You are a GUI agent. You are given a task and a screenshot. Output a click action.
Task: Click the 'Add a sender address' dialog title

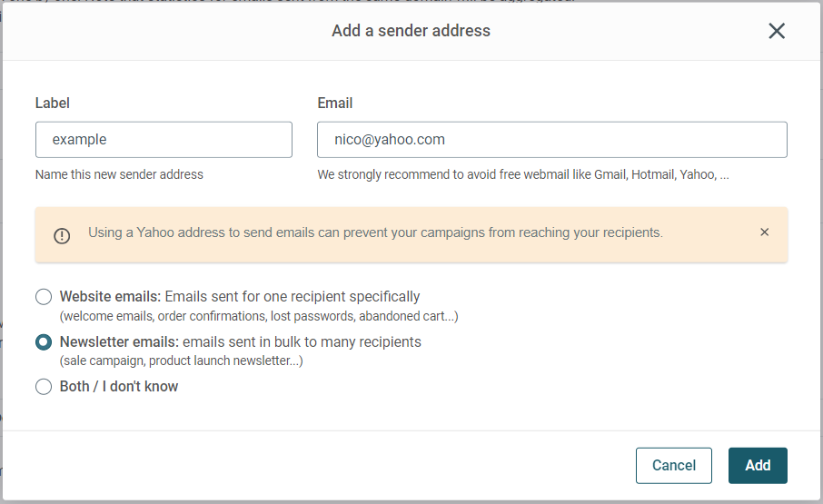pos(411,31)
